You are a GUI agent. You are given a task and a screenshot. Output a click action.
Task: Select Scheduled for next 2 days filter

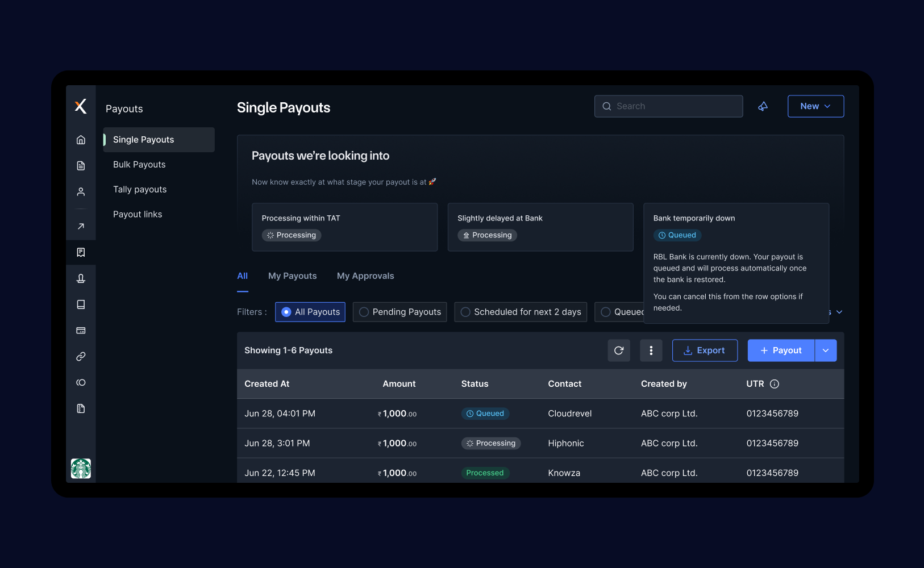(x=521, y=312)
